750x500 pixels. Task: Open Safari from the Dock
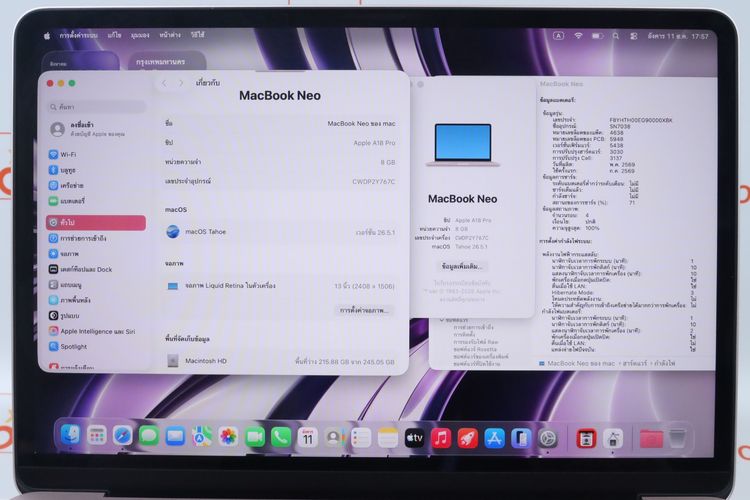point(122,436)
